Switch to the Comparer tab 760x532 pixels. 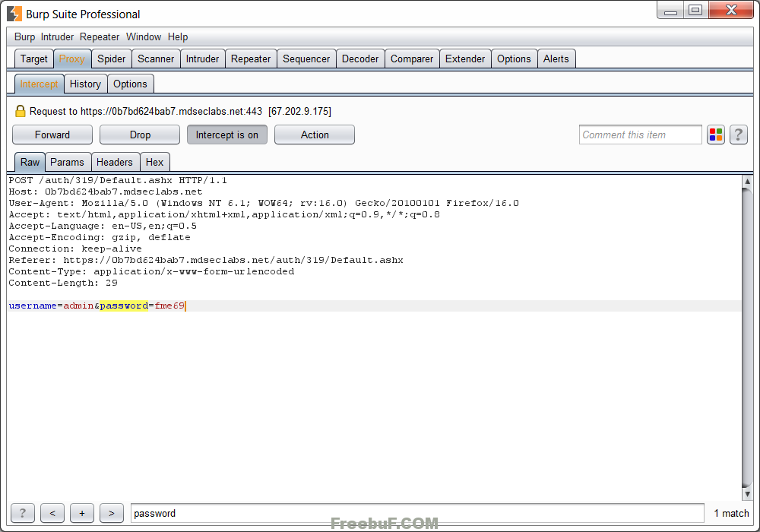tap(412, 59)
